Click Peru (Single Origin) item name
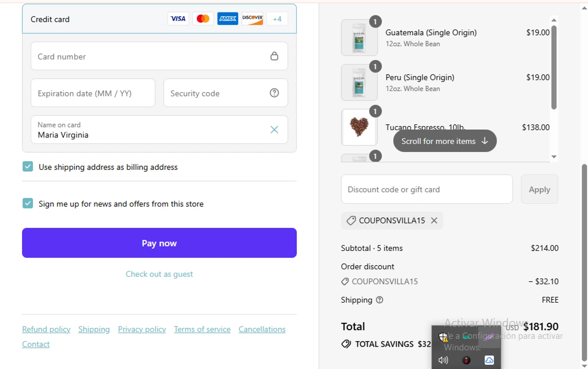 [x=420, y=77]
